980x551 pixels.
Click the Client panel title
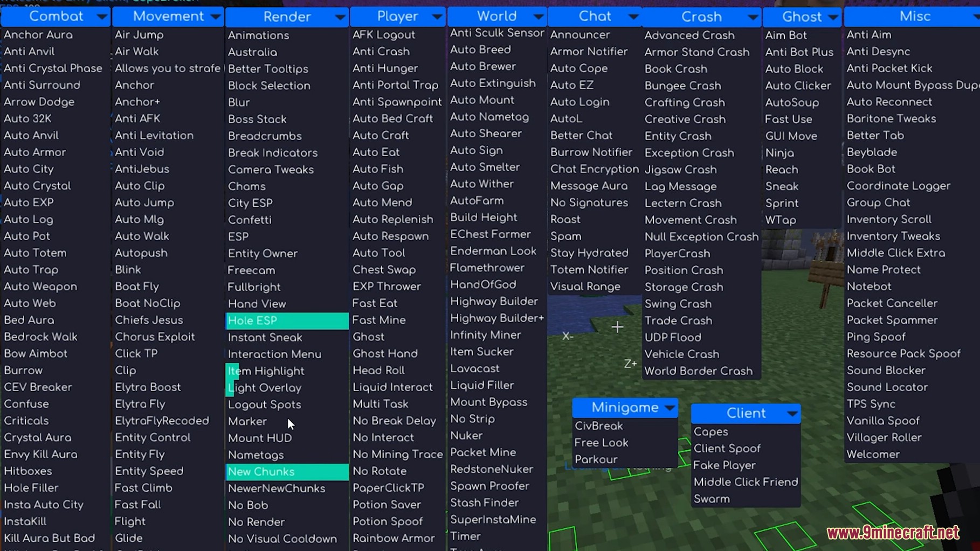pyautogui.click(x=746, y=413)
